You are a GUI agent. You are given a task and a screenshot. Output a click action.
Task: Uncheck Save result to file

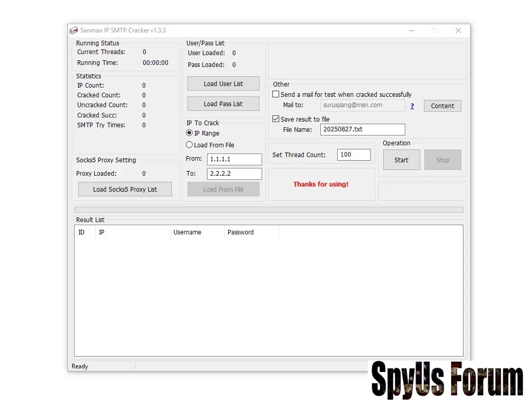(x=276, y=119)
